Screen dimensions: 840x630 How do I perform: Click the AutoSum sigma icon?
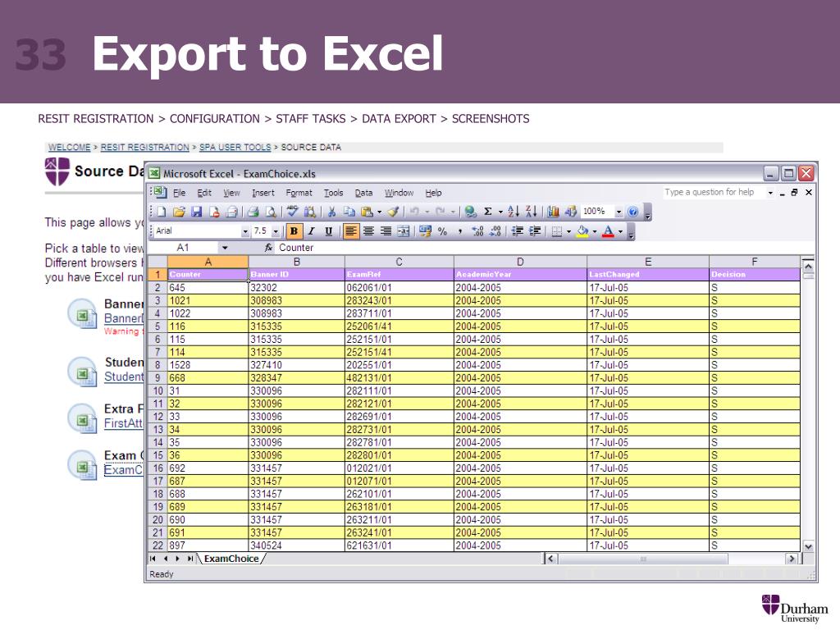pyautogui.click(x=488, y=212)
